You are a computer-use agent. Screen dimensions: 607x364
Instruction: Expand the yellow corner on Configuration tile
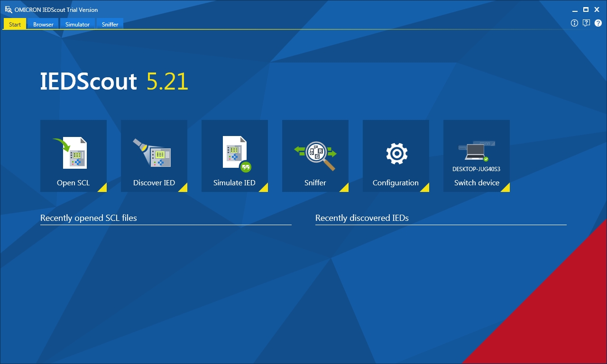pyautogui.click(x=425, y=188)
